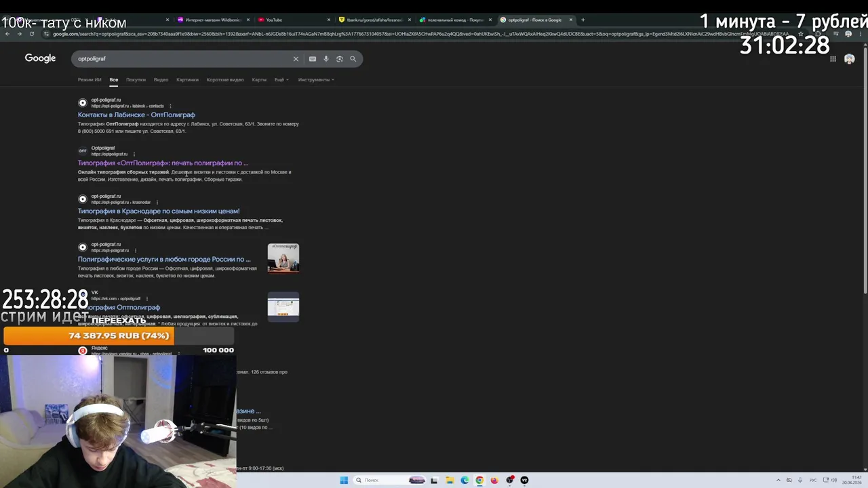868x488 pixels.
Task: Expand the Инструменты search tools
Action: pyautogui.click(x=315, y=79)
